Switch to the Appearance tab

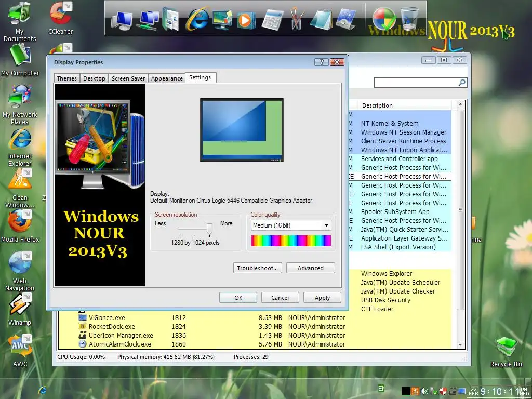point(167,78)
